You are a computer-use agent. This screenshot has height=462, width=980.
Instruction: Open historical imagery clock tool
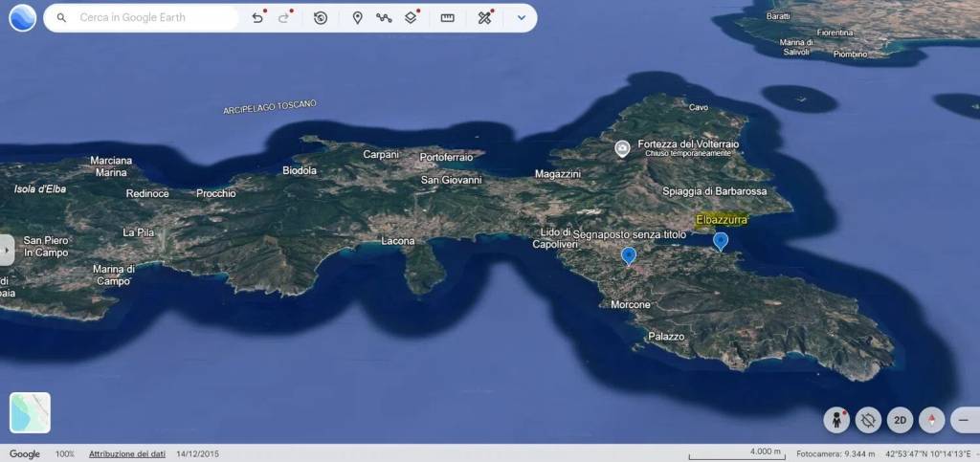pyautogui.click(x=321, y=18)
